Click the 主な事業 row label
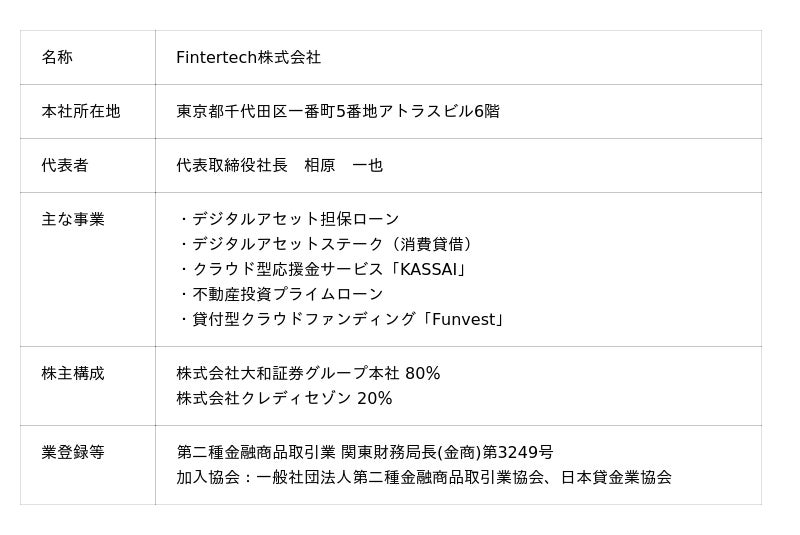800x535 pixels. [x=73, y=219]
